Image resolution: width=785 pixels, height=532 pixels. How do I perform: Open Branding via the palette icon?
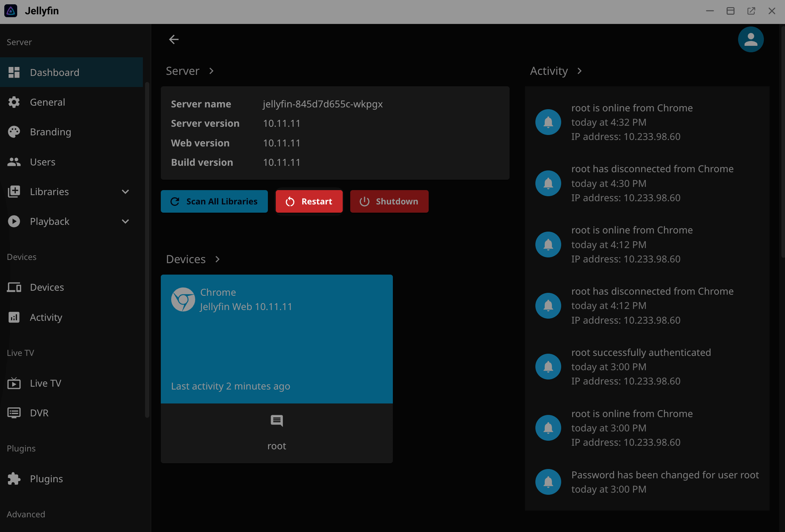(x=14, y=132)
